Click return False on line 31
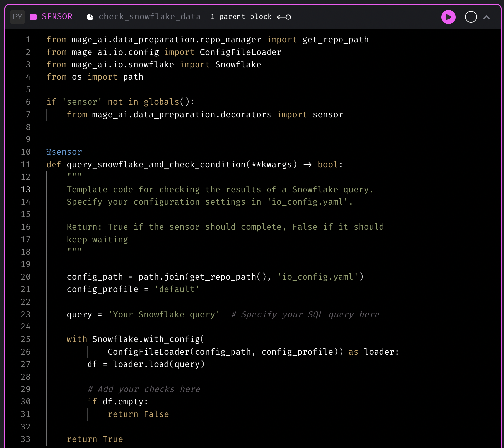This screenshot has height=448, width=504. (138, 414)
